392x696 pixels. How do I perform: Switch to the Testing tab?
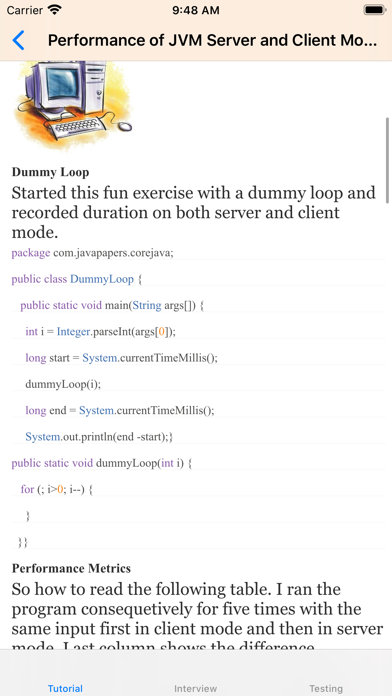click(x=326, y=688)
